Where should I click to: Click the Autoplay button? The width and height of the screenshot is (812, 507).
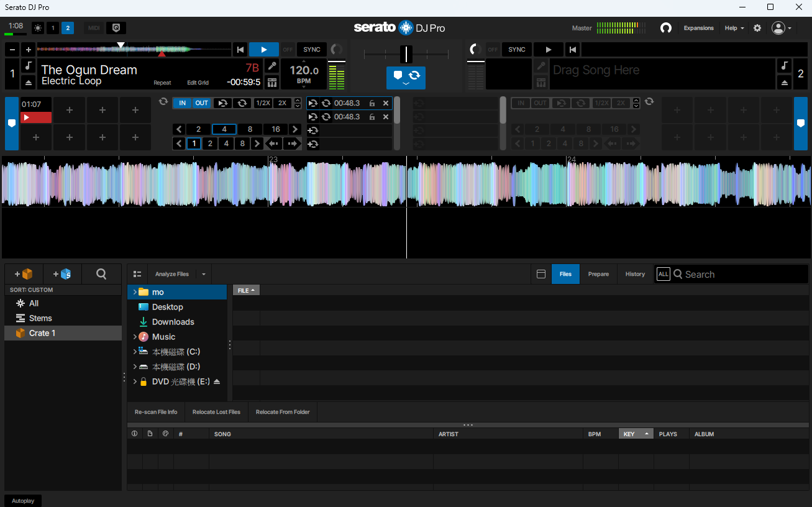[23, 501]
